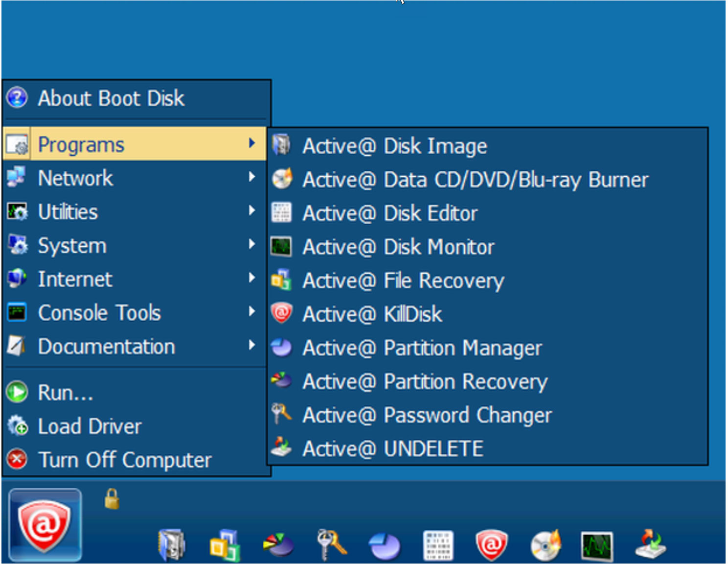Open Active@ Password Changer via its key taskbar icon

(332, 543)
